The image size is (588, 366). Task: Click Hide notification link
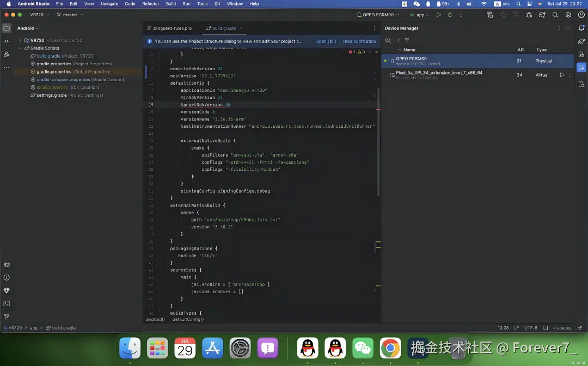(359, 41)
